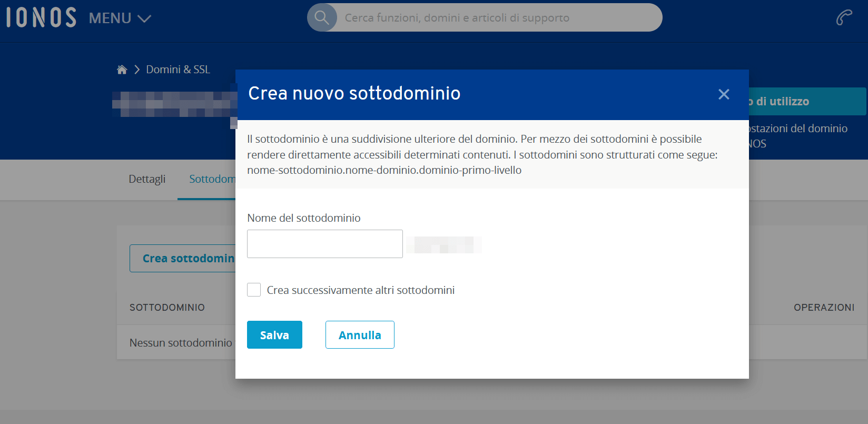Click the phone contact icon
This screenshot has height=424, width=868.
844,17
